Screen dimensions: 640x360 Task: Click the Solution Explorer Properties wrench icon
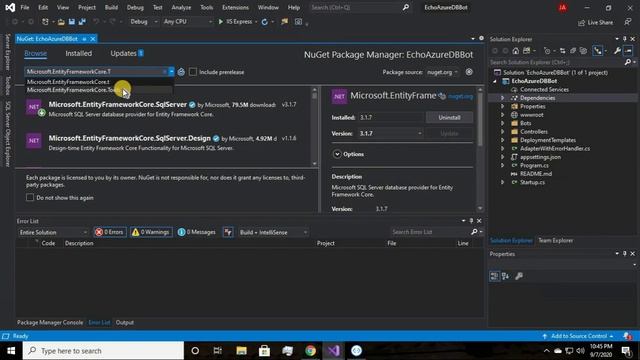click(617, 51)
